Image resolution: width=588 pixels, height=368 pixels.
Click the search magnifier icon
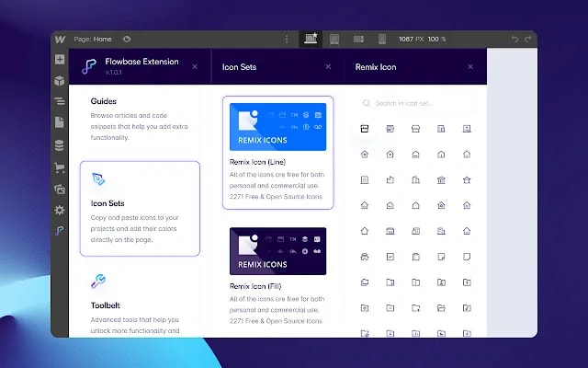tap(367, 103)
